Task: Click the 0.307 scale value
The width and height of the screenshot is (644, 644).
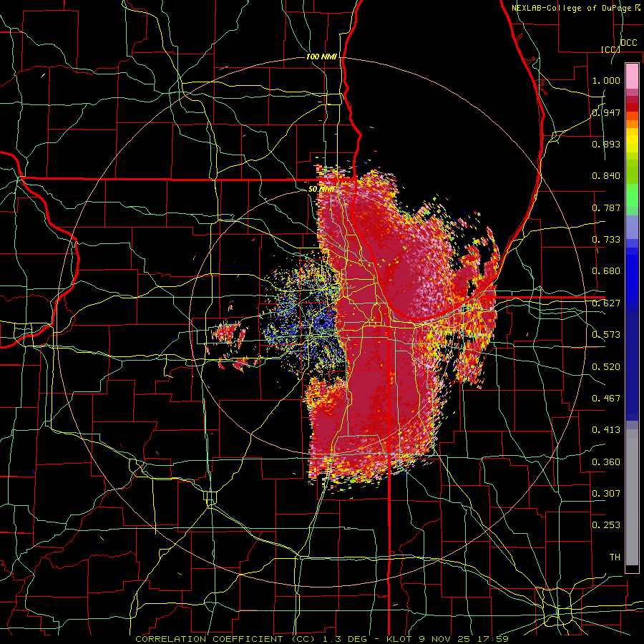Action: coord(606,494)
